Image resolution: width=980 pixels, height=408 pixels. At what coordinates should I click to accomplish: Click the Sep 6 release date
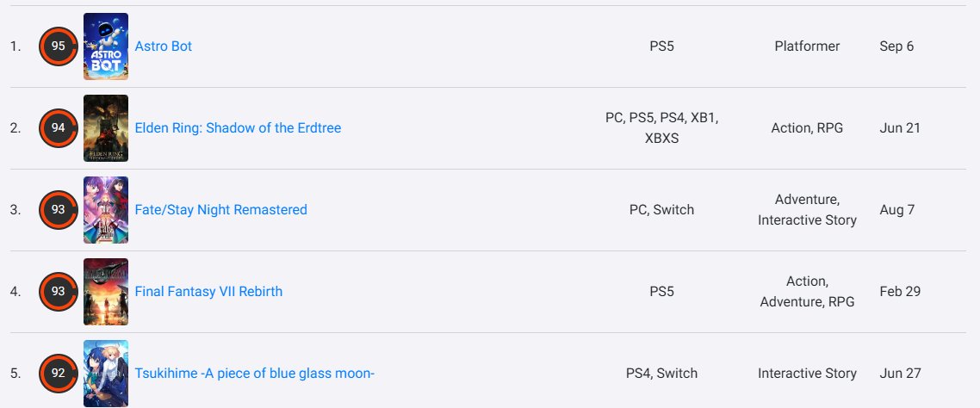tap(896, 46)
